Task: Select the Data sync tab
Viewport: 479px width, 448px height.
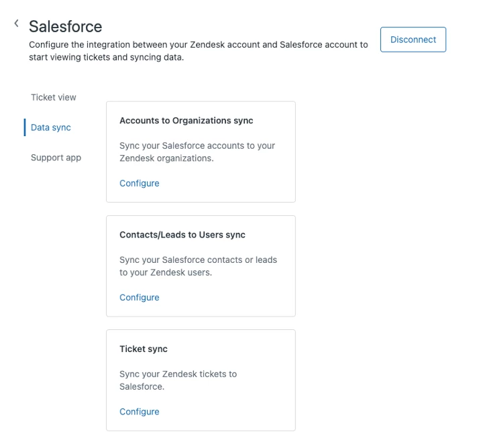Action: click(x=51, y=127)
